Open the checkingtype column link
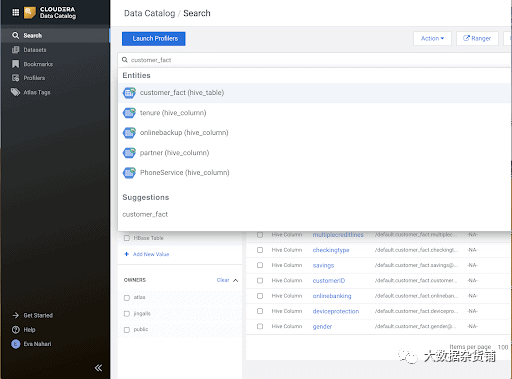The image size is (512, 379). pyautogui.click(x=331, y=250)
